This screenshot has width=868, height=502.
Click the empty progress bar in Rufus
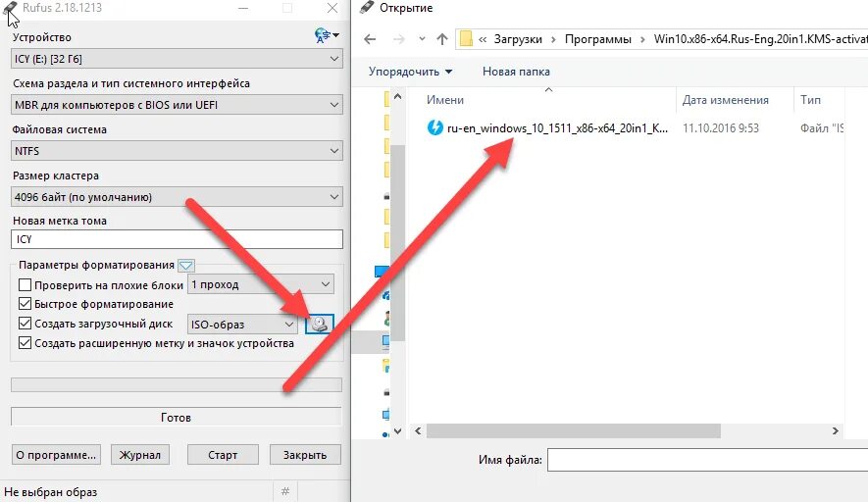click(176, 384)
